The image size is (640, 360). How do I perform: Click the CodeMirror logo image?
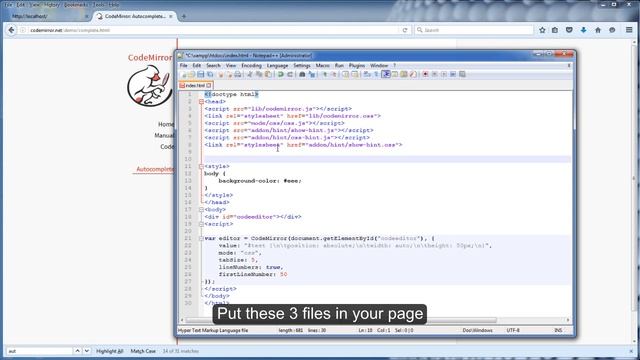pos(149,86)
